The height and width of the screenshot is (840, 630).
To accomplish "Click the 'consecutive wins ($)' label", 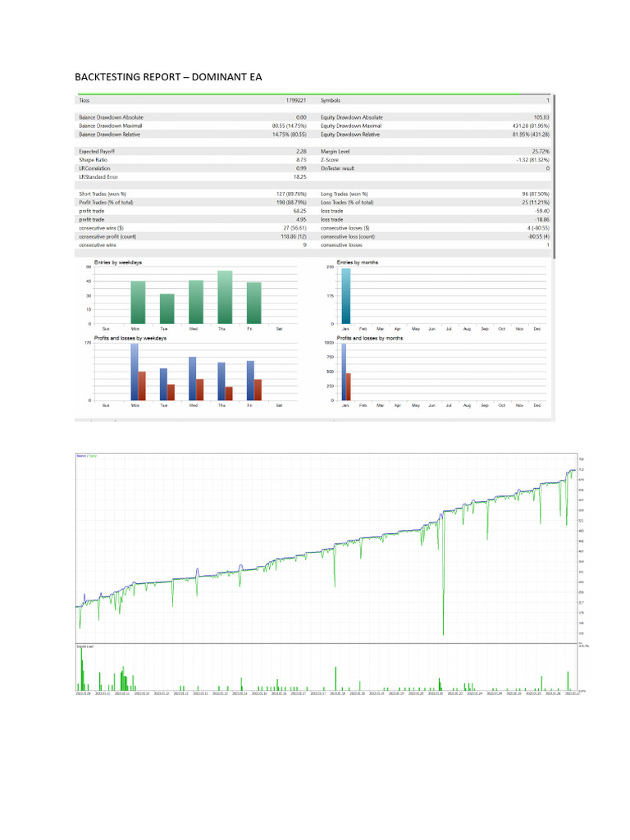I will coord(101,228).
